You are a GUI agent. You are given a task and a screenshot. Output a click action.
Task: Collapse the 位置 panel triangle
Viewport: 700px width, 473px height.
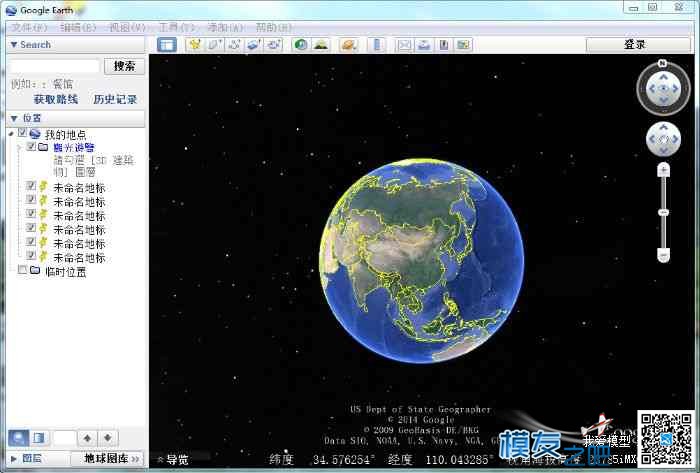[x=14, y=118]
